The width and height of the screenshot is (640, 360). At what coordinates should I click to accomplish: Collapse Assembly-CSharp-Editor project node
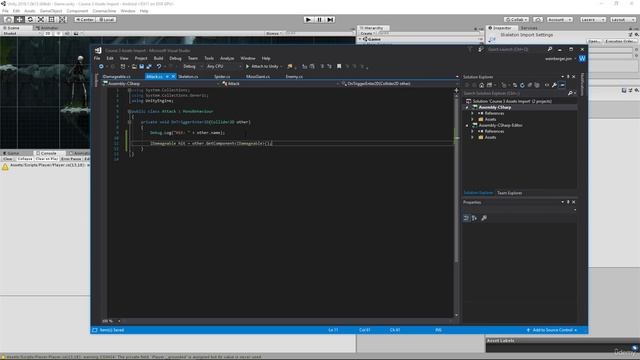(x=468, y=125)
